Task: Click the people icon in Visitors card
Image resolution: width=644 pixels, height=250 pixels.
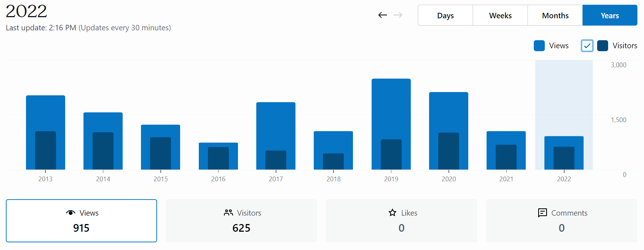Action: click(228, 213)
